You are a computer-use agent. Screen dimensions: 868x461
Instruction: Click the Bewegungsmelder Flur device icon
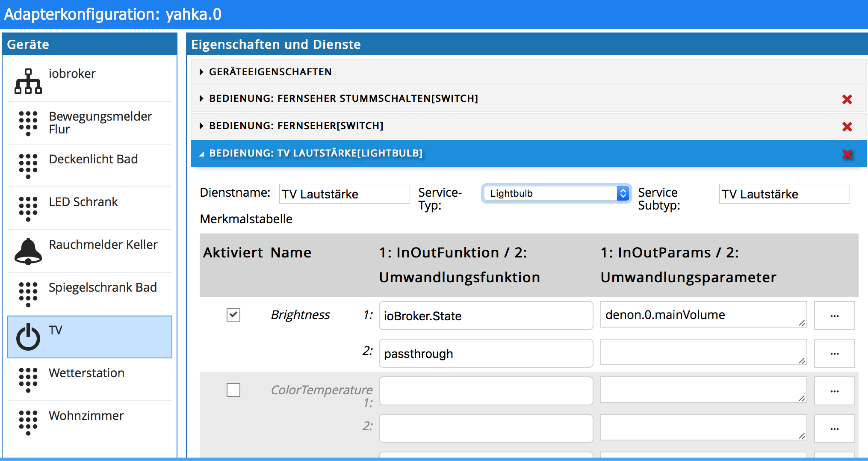click(28, 123)
